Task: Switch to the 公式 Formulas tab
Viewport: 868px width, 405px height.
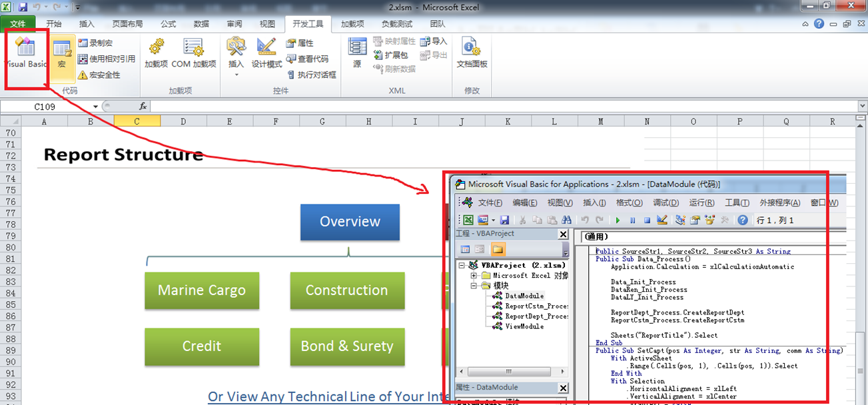Action: (169, 24)
